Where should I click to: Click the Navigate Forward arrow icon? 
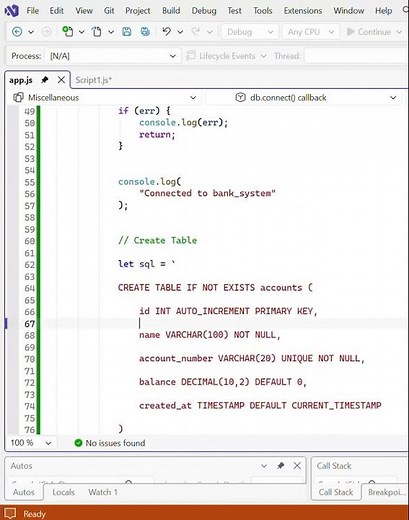pyautogui.click(x=46, y=32)
